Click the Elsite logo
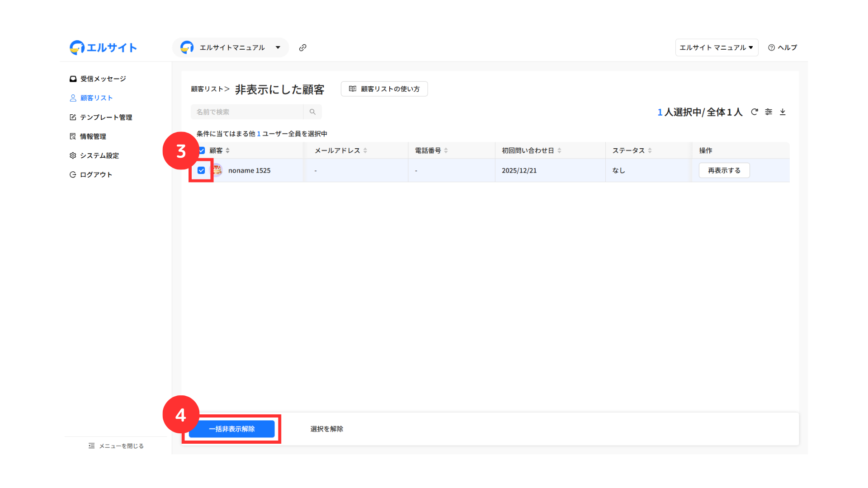 pos(103,47)
